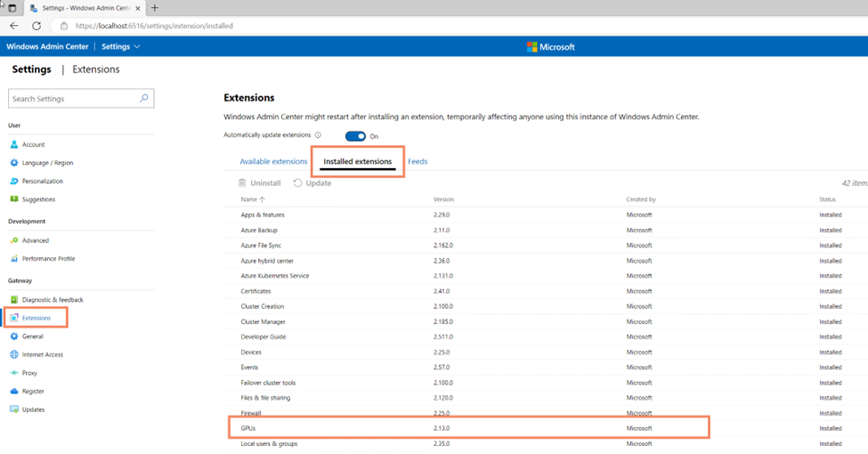
Task: Open the Settings dropdown in header
Action: (x=121, y=46)
